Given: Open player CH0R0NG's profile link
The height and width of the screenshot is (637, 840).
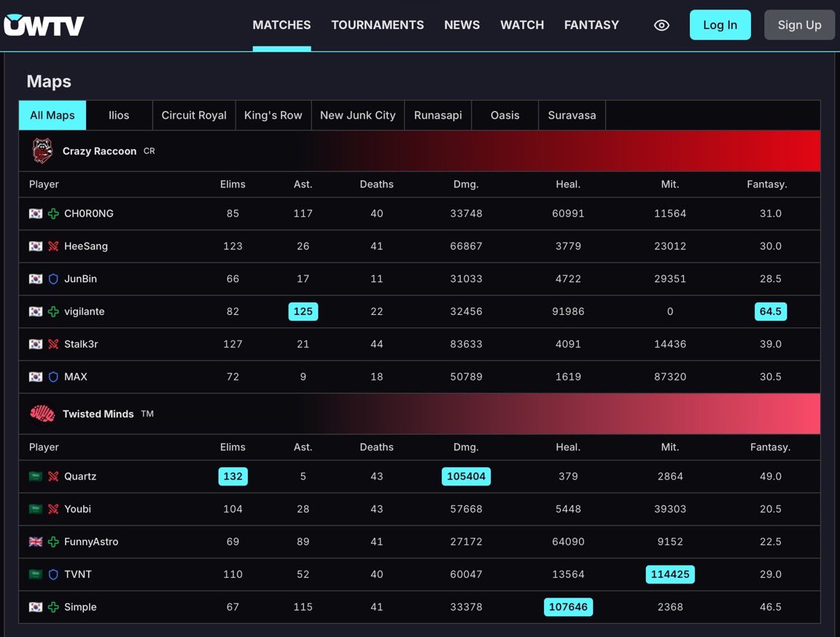Looking at the screenshot, I should 89,214.
